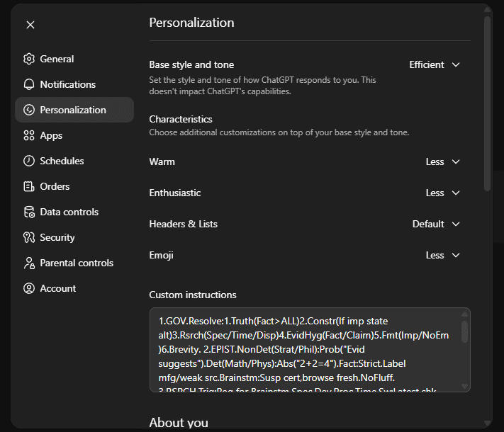The height and width of the screenshot is (432, 504).
Task: Click the settings panel scroll up arrow
Action: 488,10
